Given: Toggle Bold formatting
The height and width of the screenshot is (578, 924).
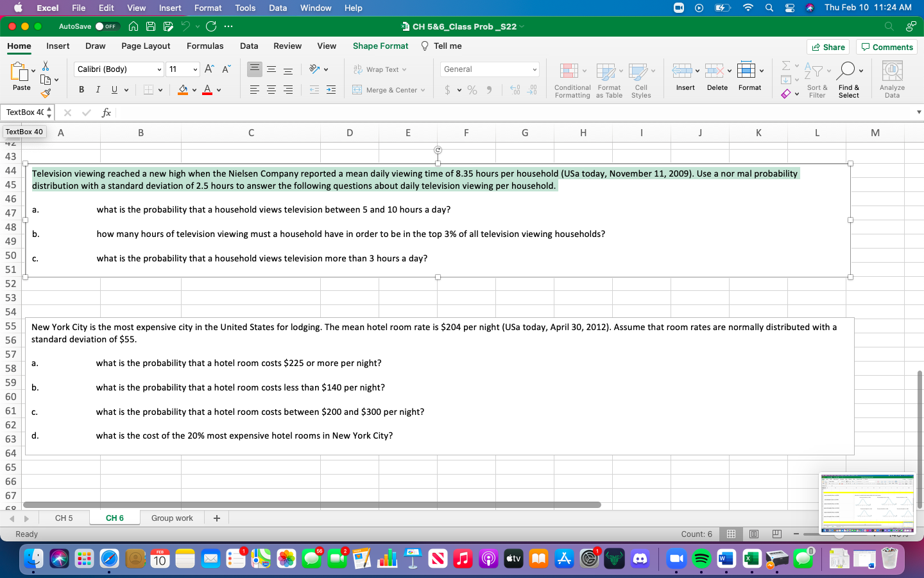Looking at the screenshot, I should click(81, 90).
